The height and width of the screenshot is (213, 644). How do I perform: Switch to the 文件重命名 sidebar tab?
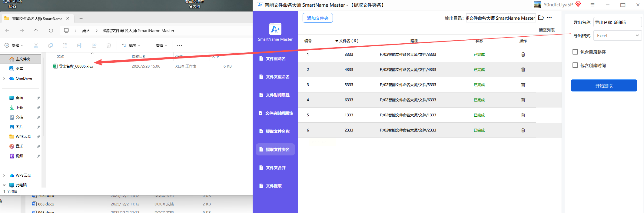[275, 59]
